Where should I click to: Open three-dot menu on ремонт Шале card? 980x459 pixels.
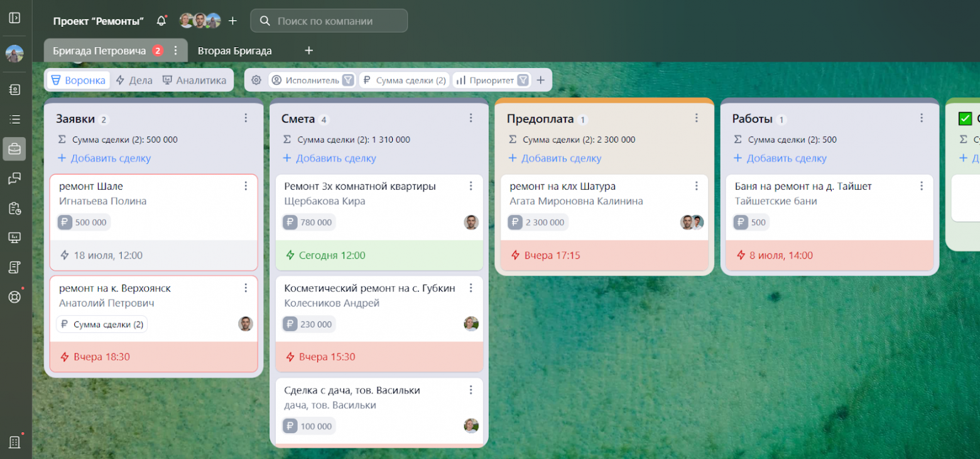click(x=246, y=186)
